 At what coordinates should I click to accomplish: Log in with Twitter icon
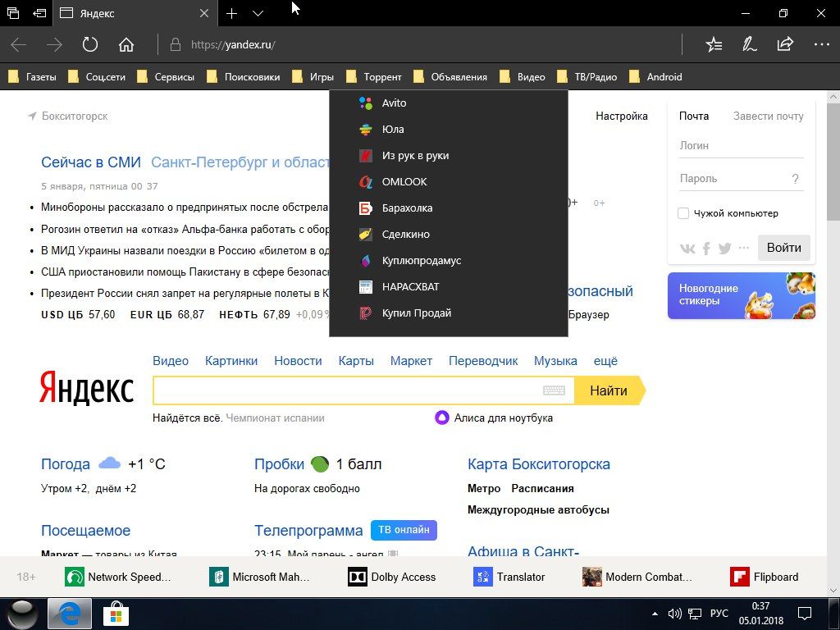pyautogui.click(x=725, y=248)
